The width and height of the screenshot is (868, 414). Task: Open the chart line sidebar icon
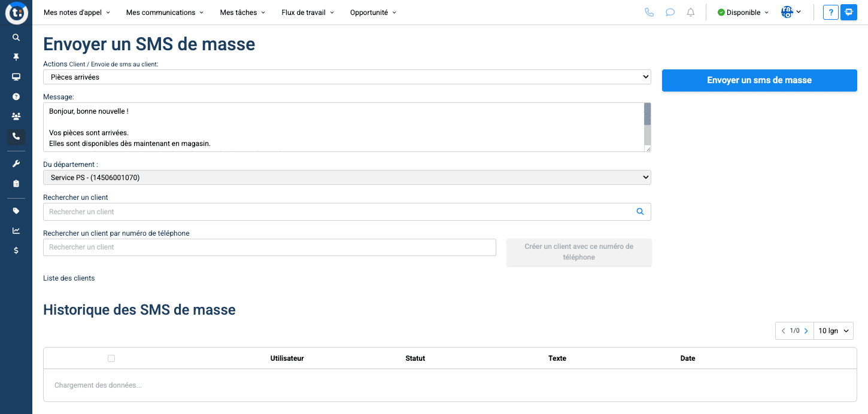tap(16, 230)
